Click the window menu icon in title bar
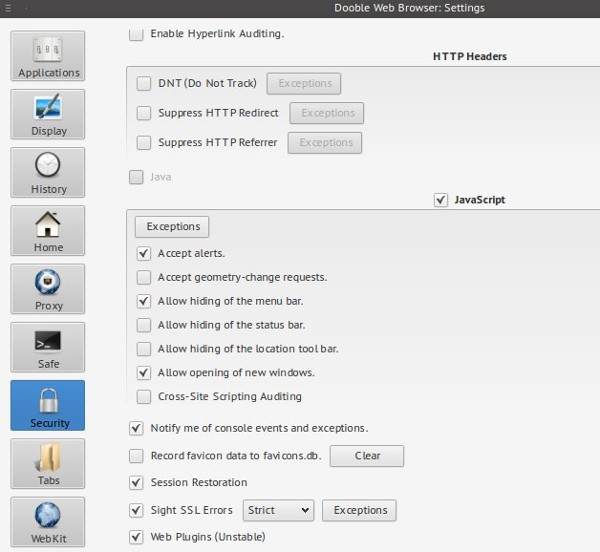This screenshot has width=600, height=552. (x=8, y=8)
